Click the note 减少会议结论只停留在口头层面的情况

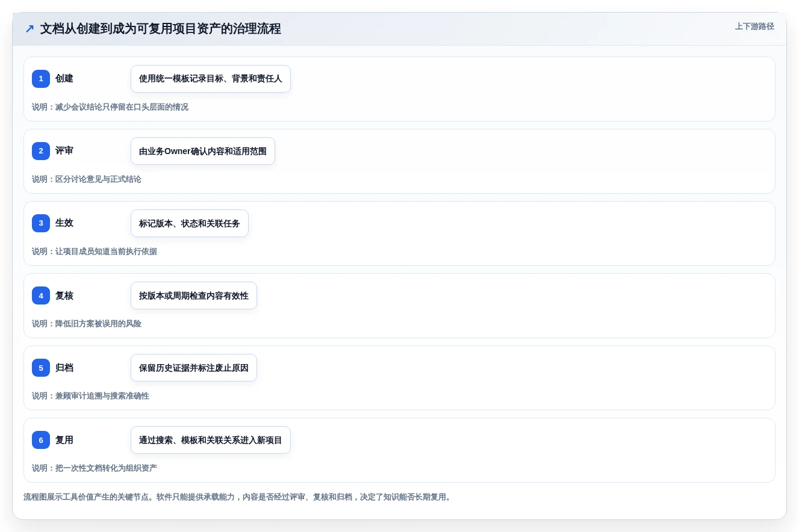(x=110, y=107)
